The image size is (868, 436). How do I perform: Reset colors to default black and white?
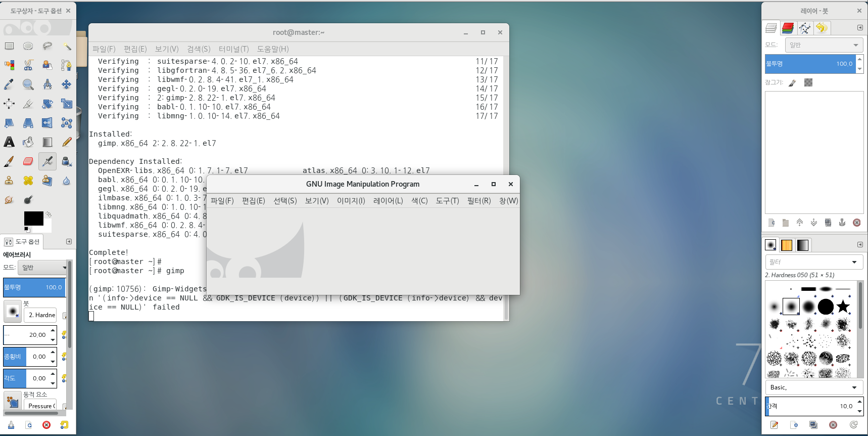point(27,230)
